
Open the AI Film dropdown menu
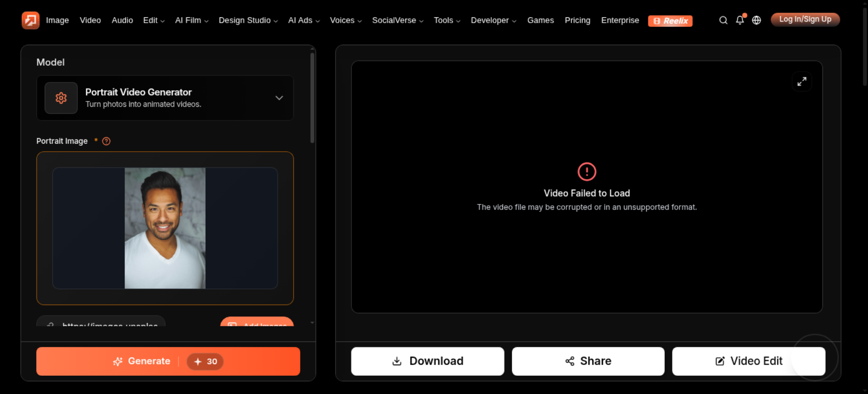coord(192,20)
